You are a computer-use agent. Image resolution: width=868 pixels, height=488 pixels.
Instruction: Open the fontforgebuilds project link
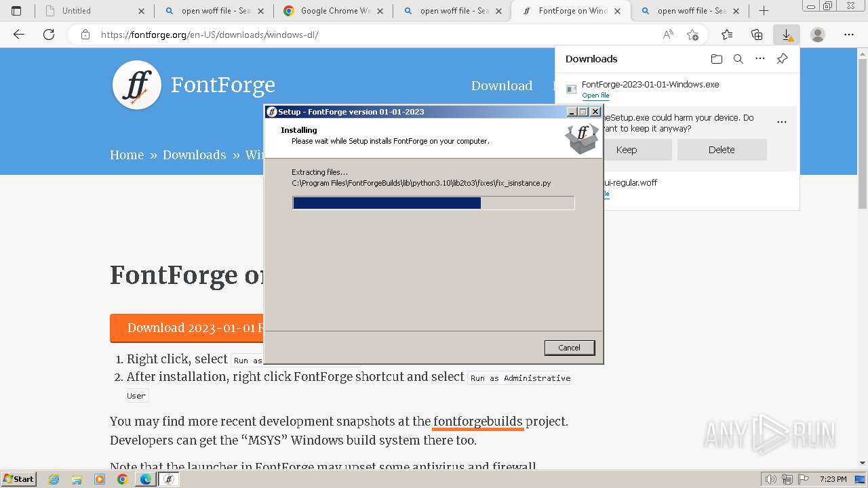(x=478, y=422)
